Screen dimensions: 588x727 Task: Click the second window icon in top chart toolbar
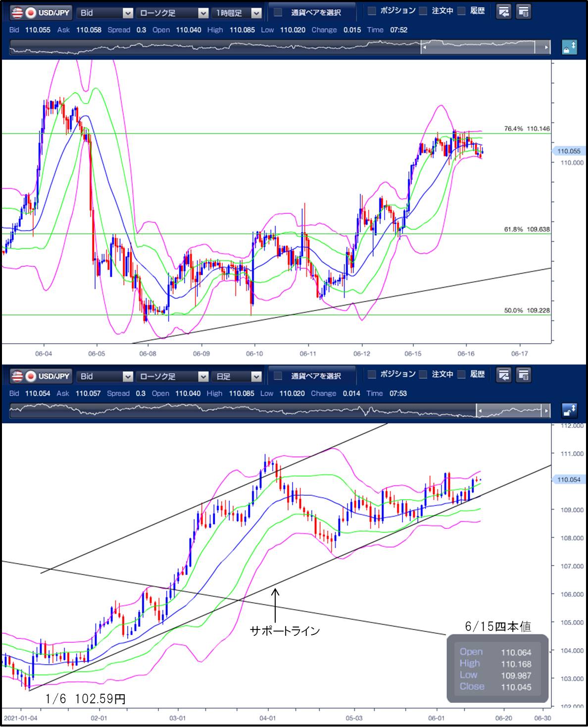point(523,11)
